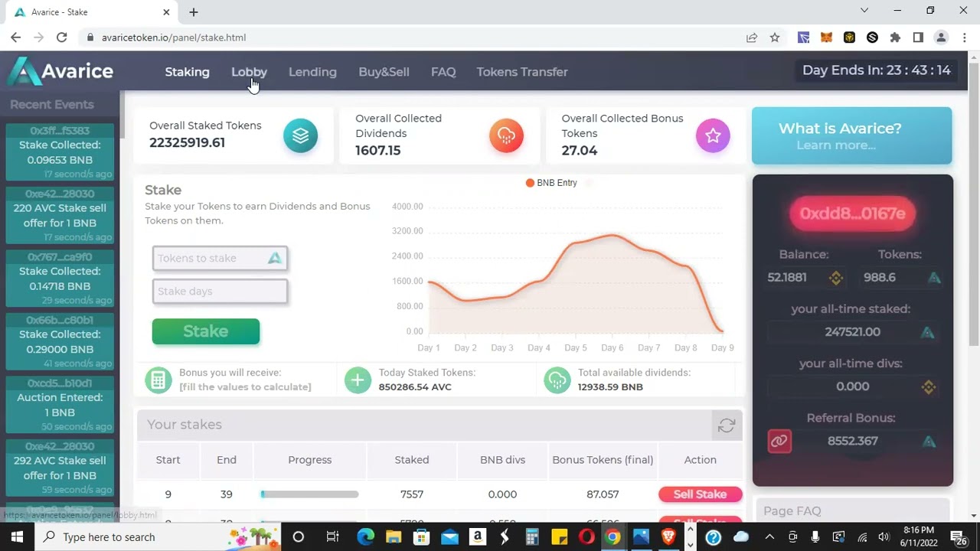This screenshot has width=980, height=551.
Task: Select the 220 AVC Stake sell offer event
Action: 60,215
